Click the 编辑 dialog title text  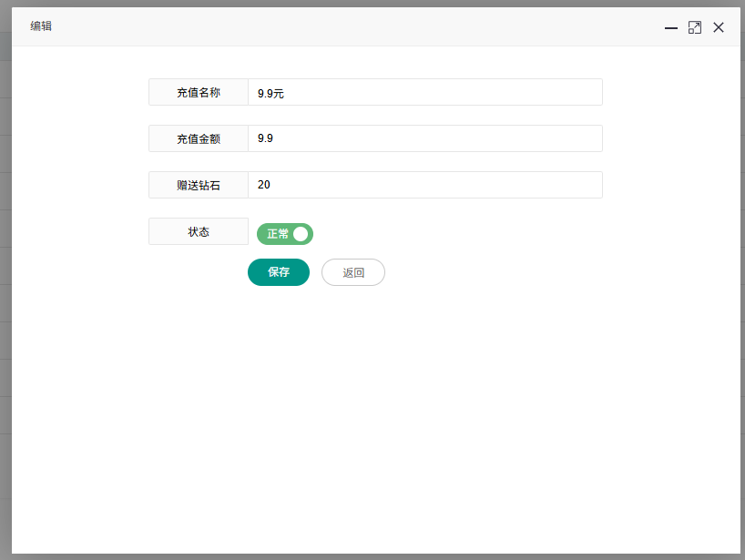tap(41, 26)
